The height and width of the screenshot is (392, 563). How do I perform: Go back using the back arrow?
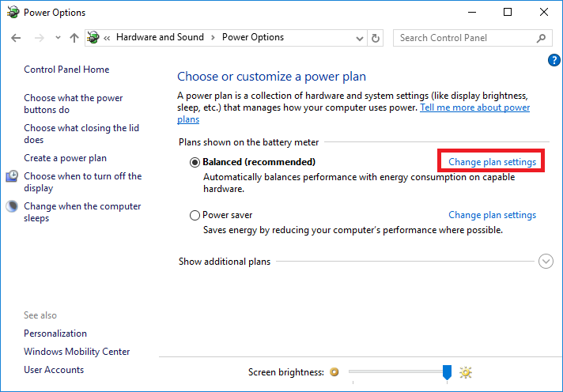coord(17,37)
